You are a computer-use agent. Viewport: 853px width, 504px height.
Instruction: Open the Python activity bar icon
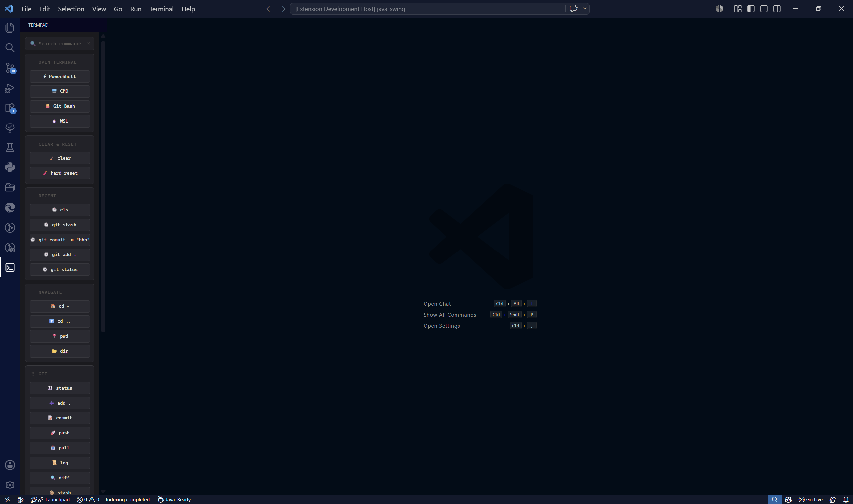(10, 167)
